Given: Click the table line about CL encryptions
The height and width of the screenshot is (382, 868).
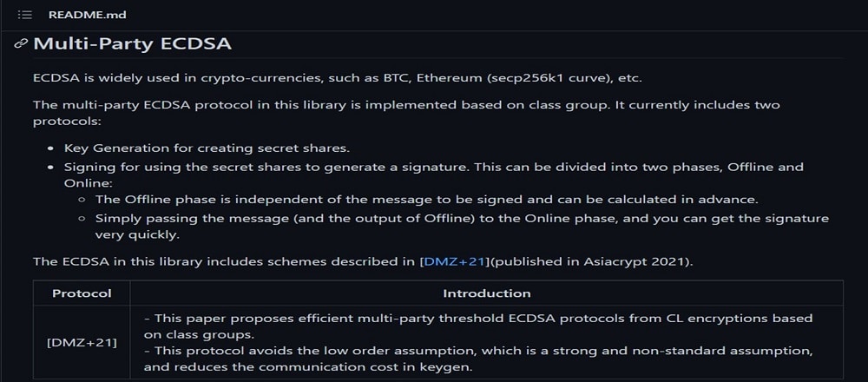Looking at the screenshot, I should point(478,326).
